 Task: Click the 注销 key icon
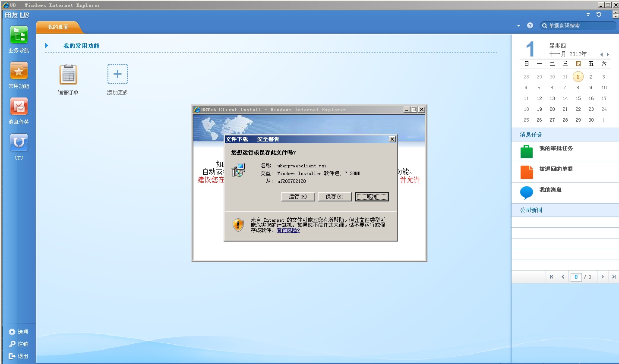click(12, 344)
